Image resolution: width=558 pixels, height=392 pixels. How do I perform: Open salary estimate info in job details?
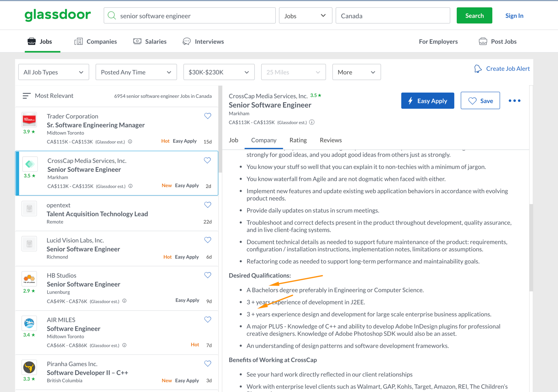point(312,122)
